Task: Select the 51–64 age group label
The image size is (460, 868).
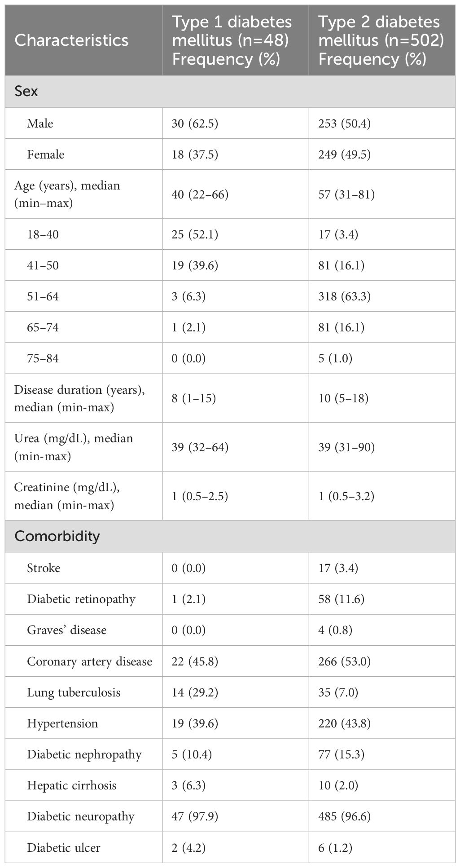Action: click(43, 296)
